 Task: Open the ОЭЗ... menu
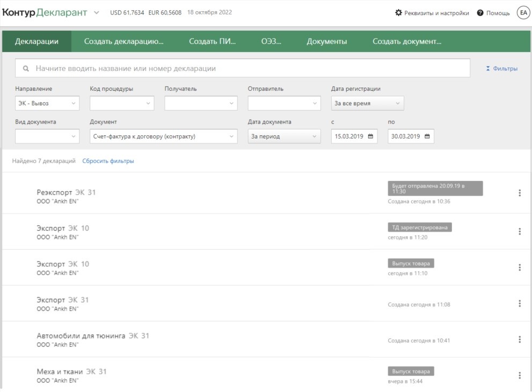[x=271, y=41]
